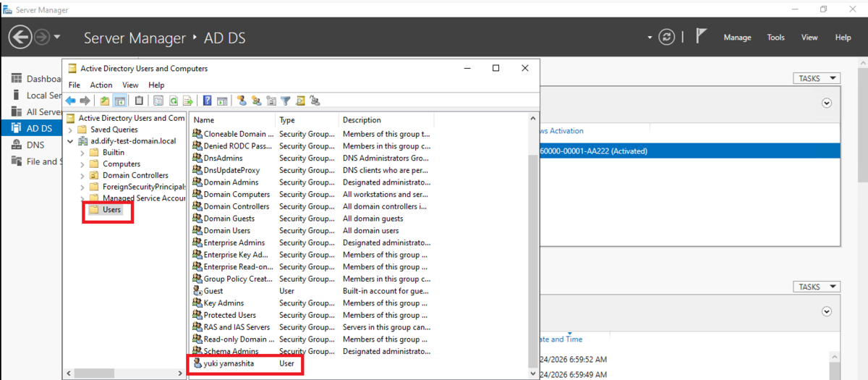Open Filter Options funnel icon
Viewport: 868px width, 380px height.
(x=285, y=101)
